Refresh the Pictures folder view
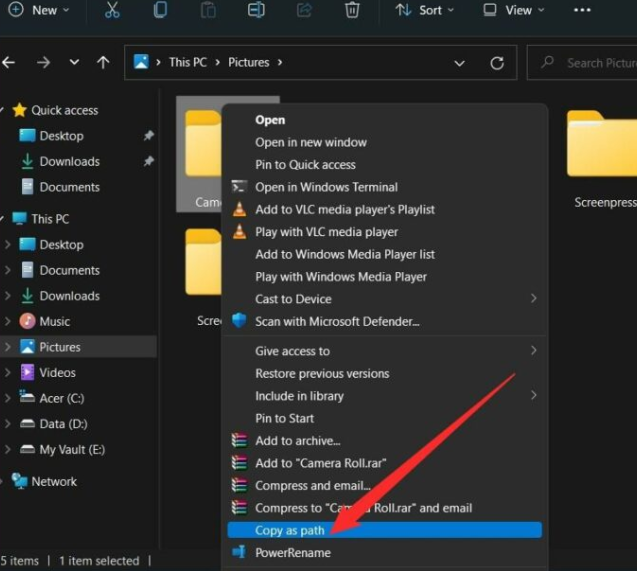The height and width of the screenshot is (571, 637). [x=497, y=63]
